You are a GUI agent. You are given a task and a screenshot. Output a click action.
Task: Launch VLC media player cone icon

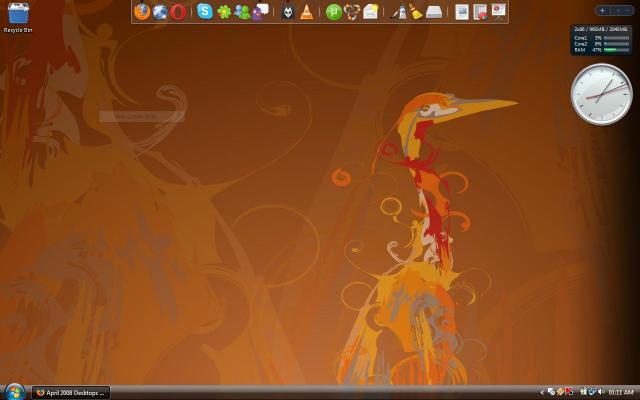point(307,12)
